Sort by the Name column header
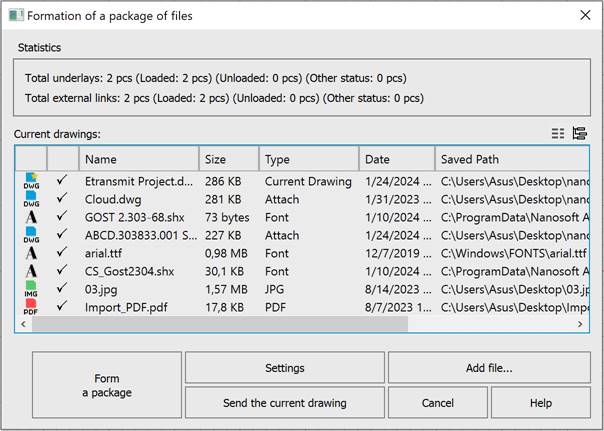 139,159
